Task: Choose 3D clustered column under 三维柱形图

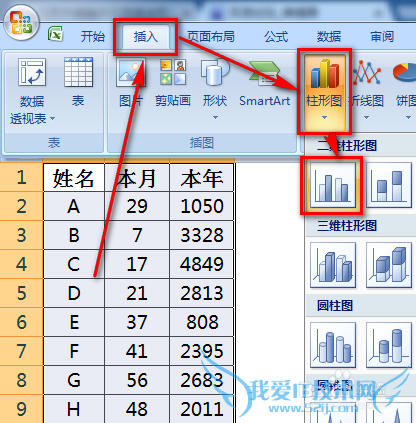Action: (333, 265)
